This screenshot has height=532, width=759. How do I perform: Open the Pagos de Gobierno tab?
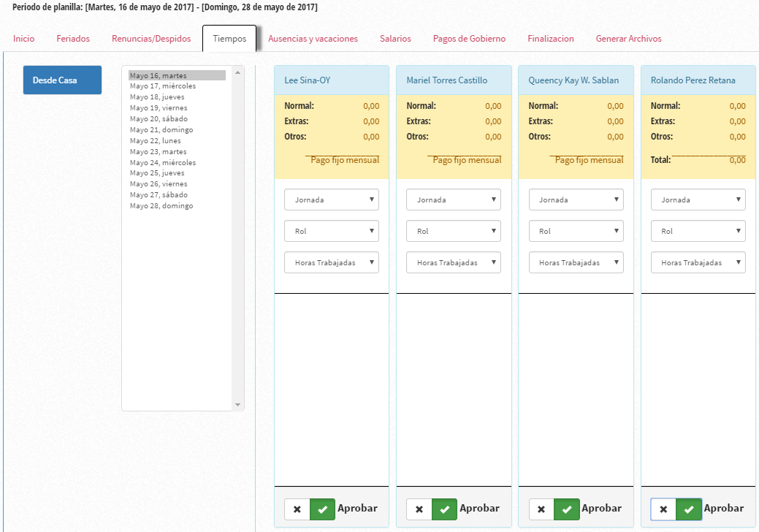[x=469, y=39]
